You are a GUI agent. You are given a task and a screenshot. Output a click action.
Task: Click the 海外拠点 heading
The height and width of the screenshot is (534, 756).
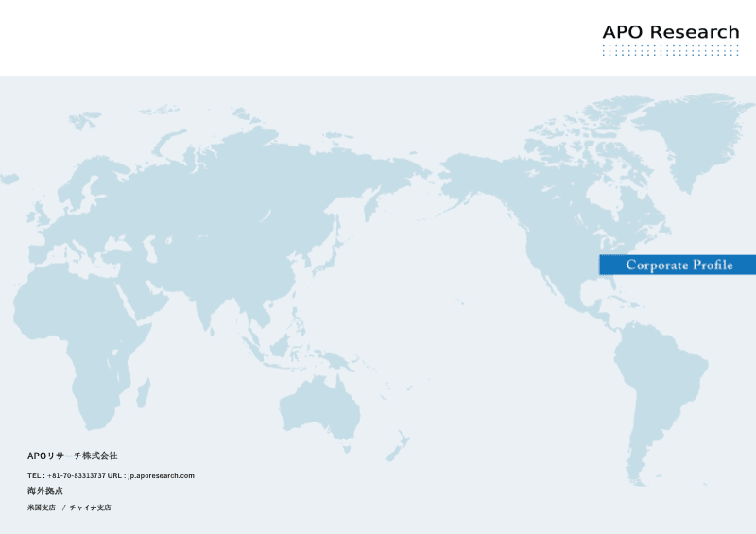point(44,491)
